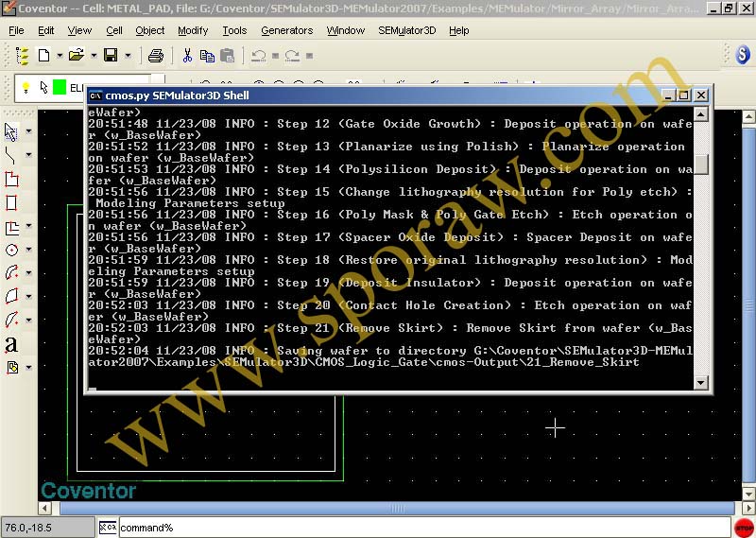Image resolution: width=756 pixels, height=538 pixels.
Task: Activate the text label tool
Action: tap(11, 344)
